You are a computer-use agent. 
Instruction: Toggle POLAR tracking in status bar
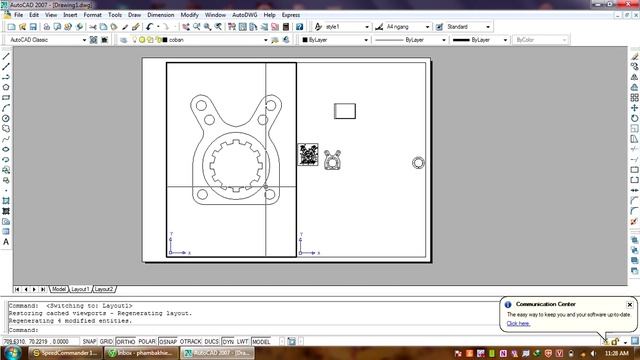click(x=147, y=342)
